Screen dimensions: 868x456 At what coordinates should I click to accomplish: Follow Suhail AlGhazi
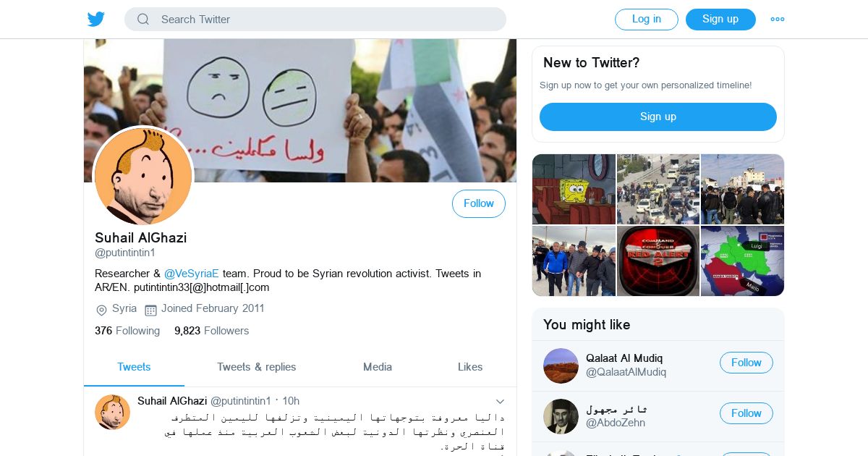[479, 204]
